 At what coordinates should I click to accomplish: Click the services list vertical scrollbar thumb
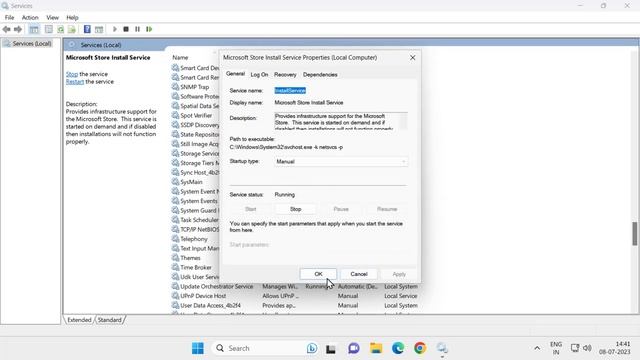click(x=635, y=233)
